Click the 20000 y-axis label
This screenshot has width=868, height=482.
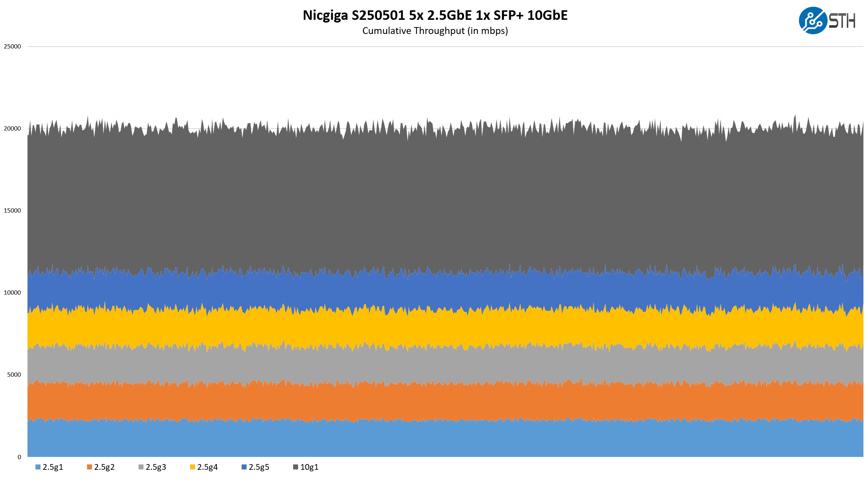coord(12,129)
